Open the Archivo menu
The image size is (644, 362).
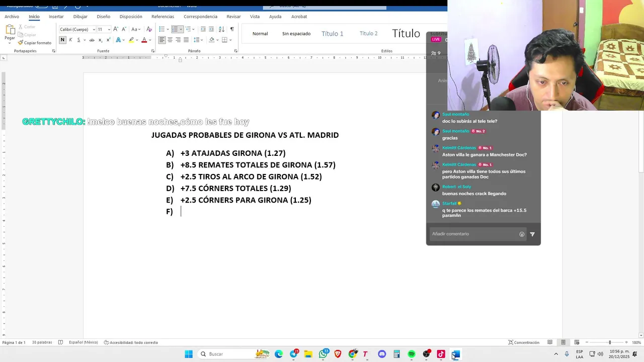[x=12, y=17]
